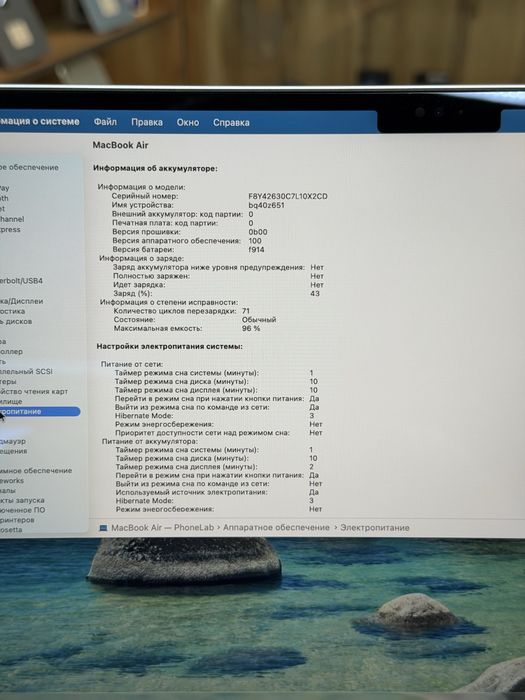The width and height of the screenshot is (525, 700).
Task: Select the NVMExpress sidebar item
Action: point(10,229)
